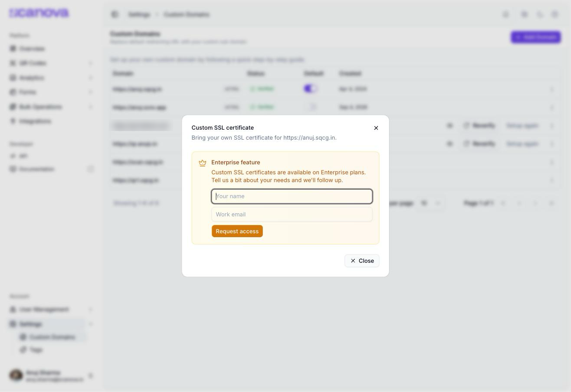Close the Custom SSL certificate dialog via X
Viewport: 571px width, 392px height.
(376, 128)
